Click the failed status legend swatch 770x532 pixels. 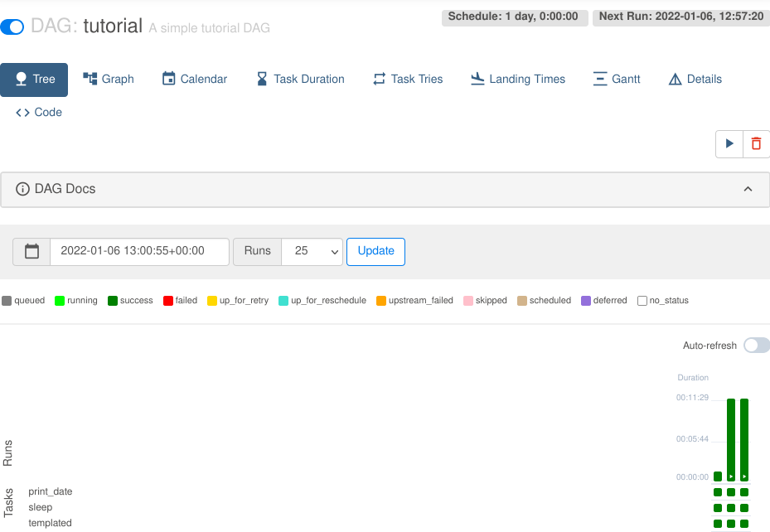pyautogui.click(x=168, y=301)
